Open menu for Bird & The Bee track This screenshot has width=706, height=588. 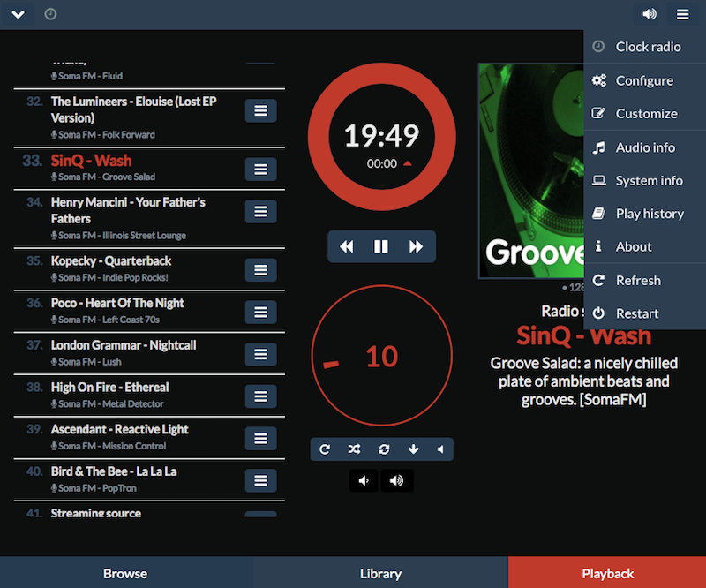click(x=260, y=480)
